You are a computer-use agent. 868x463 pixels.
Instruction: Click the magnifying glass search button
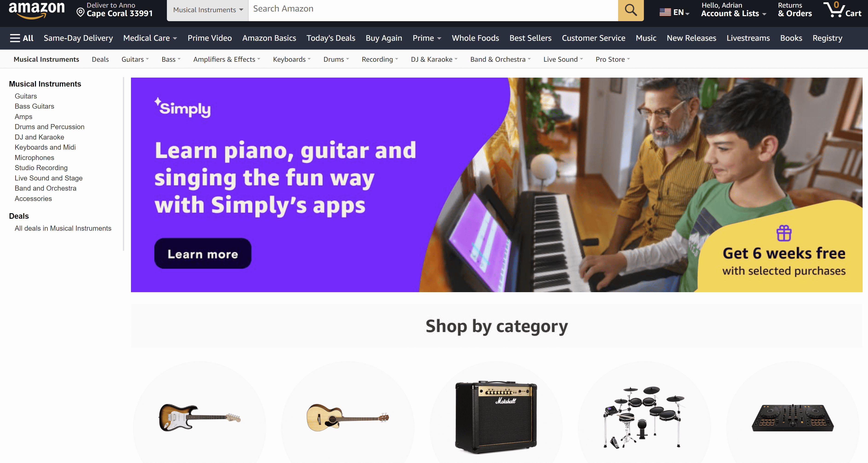[630, 10]
